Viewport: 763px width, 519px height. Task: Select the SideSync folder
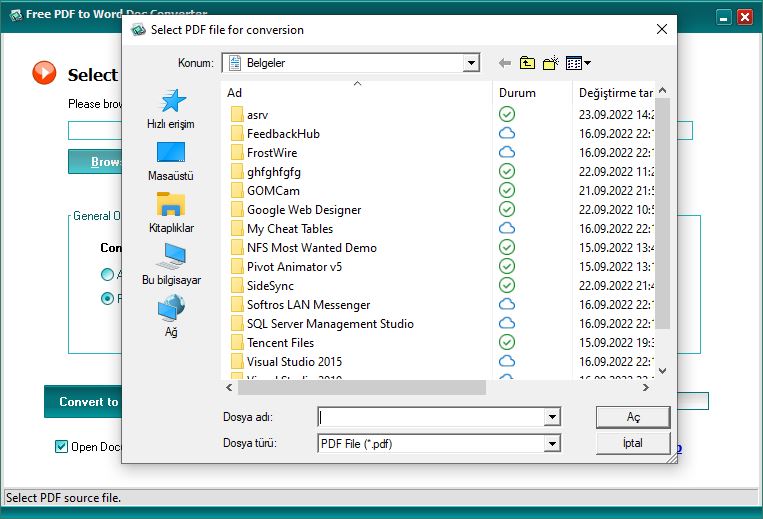tap(263, 286)
